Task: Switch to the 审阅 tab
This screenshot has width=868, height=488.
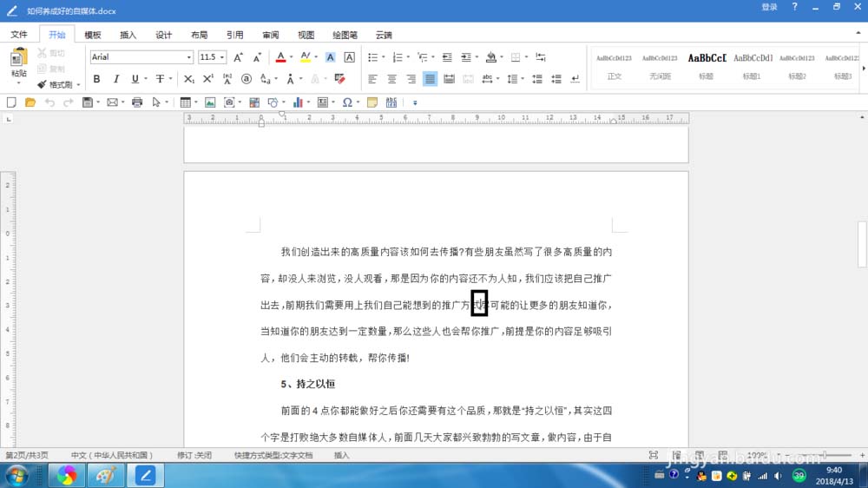Action: coord(270,35)
